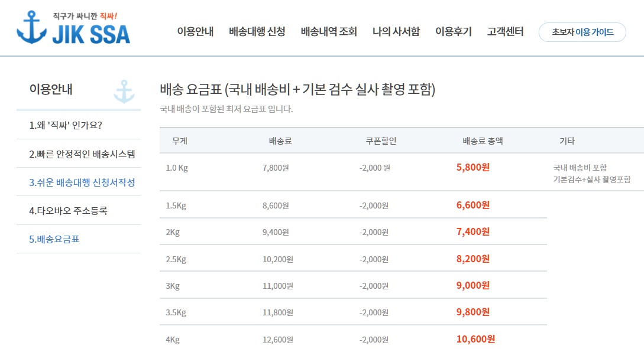Click the 쿠폰할인 column header
The width and height of the screenshot is (644, 349).
click(x=381, y=141)
